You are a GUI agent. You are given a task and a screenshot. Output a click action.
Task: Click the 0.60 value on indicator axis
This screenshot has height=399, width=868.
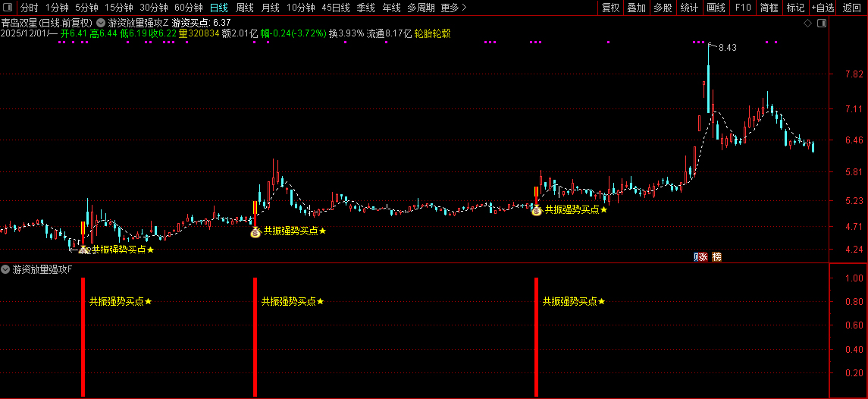854,326
